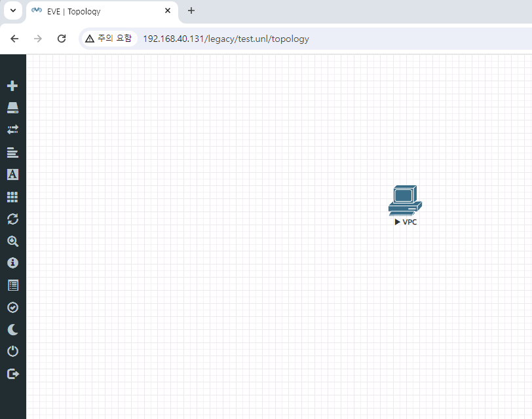Click the browser Forward arrow
This screenshot has width=532, height=419.
click(37, 39)
